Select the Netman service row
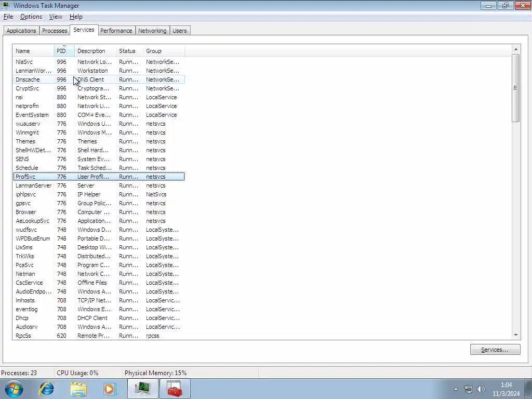This screenshot has height=399, width=532. pyautogui.click(x=99, y=273)
